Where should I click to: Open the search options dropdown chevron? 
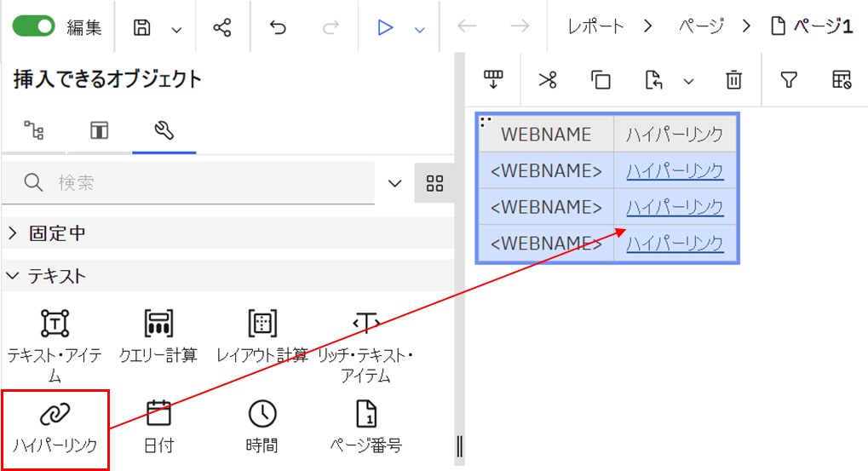(x=394, y=183)
